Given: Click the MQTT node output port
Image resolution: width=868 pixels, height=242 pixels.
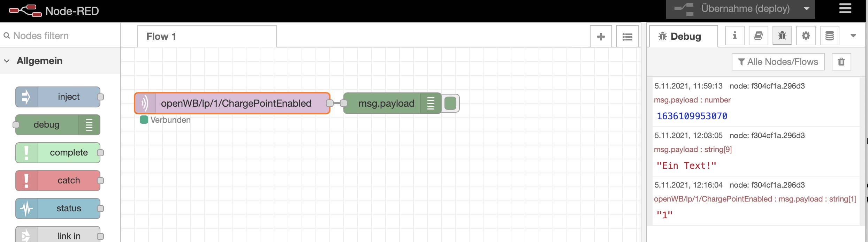Looking at the screenshot, I should [x=330, y=103].
